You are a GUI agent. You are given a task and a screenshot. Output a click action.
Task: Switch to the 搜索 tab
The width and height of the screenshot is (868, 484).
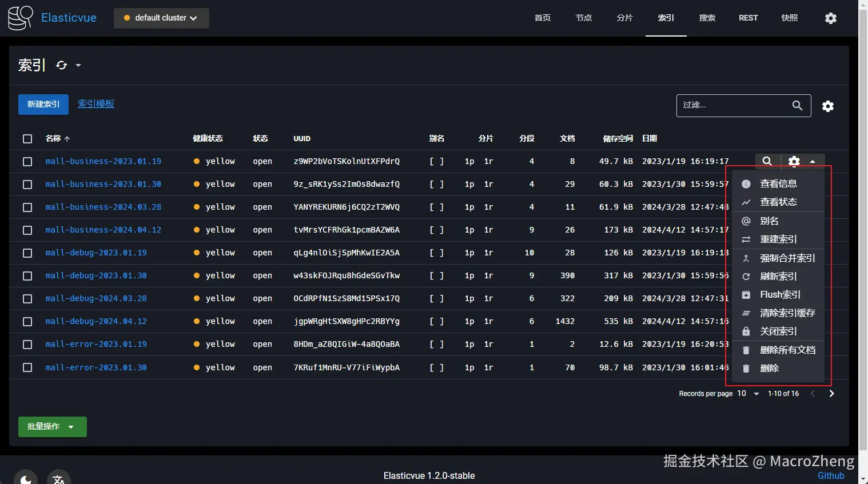point(707,18)
